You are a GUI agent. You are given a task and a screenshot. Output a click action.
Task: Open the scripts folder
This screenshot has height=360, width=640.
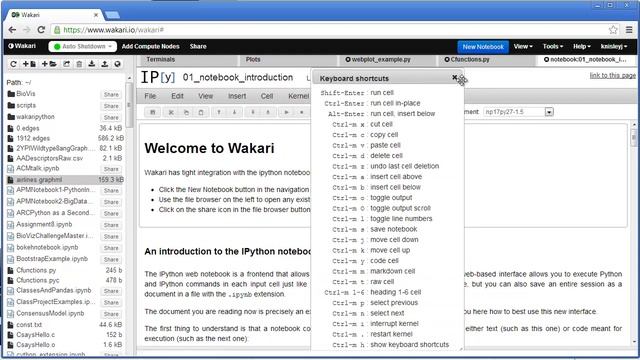tap(26, 105)
